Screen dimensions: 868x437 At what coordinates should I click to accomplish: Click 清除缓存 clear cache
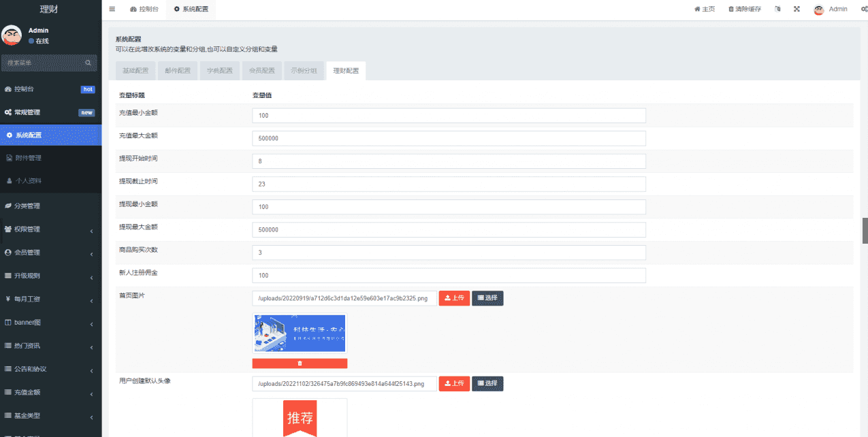(x=745, y=9)
